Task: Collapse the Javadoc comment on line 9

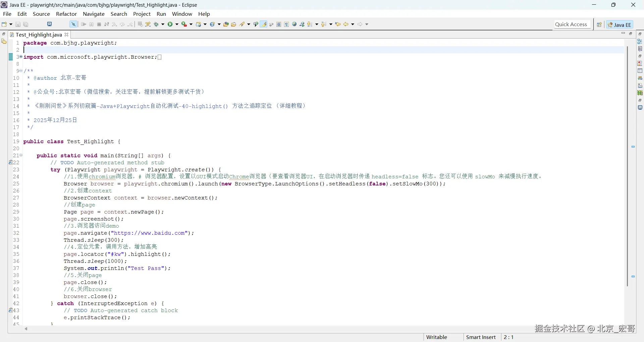Action: pos(21,71)
